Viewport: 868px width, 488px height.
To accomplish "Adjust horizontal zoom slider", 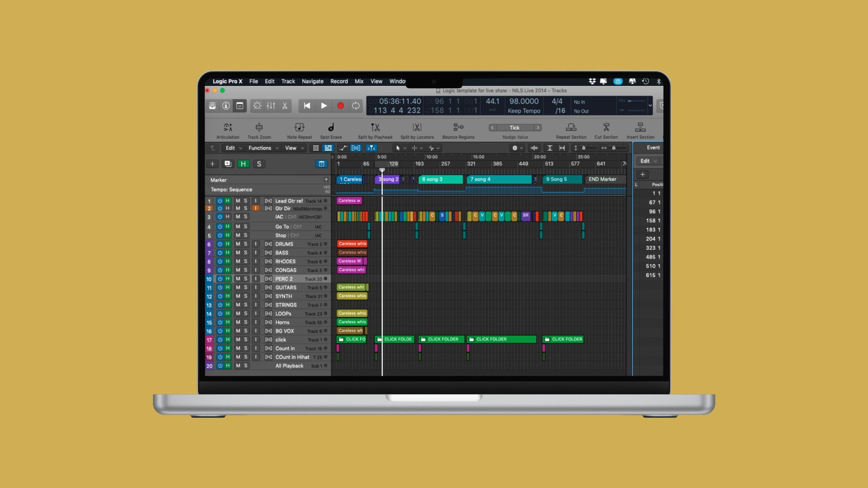I will pyautogui.click(x=614, y=148).
